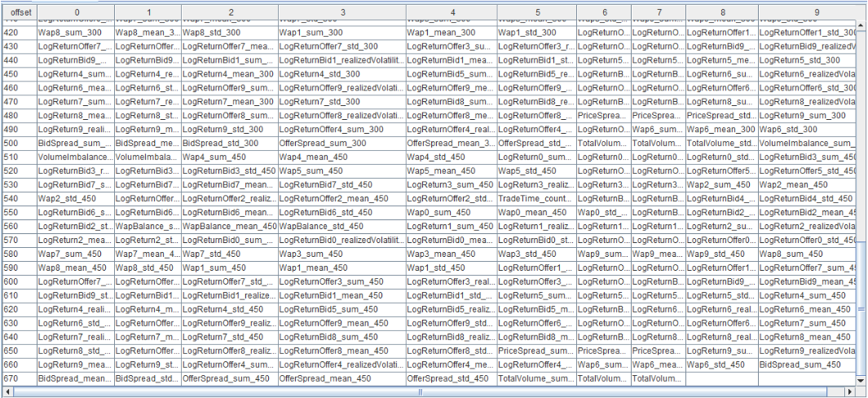Select cell WapBalance_mean_450

(230, 226)
